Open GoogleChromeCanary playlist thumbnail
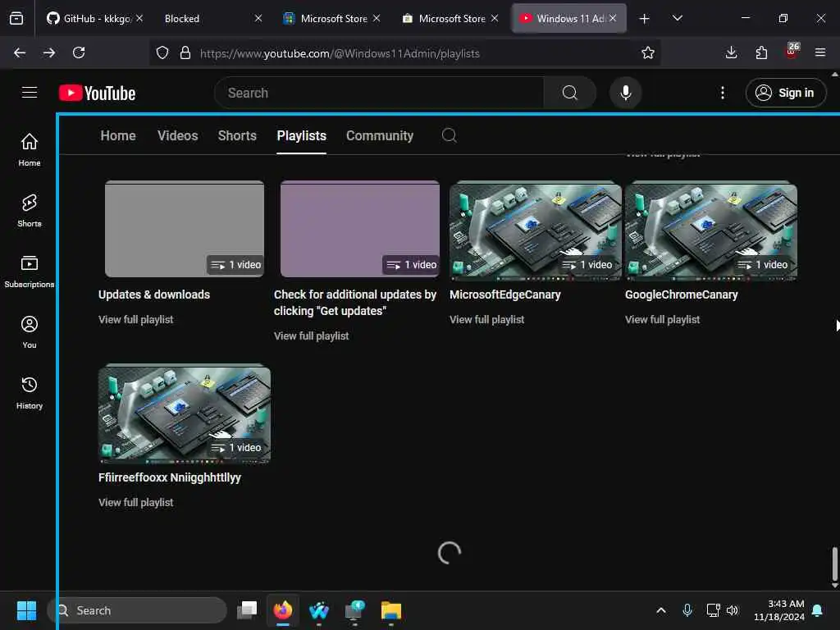The image size is (840, 630). [711, 231]
